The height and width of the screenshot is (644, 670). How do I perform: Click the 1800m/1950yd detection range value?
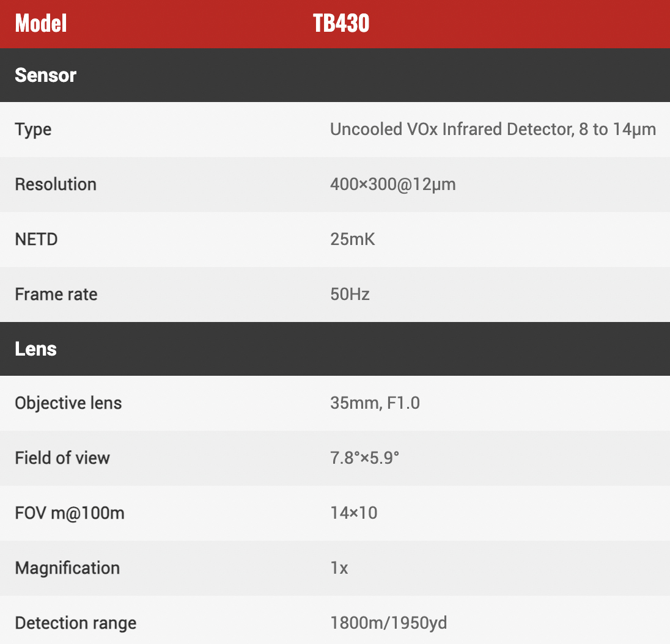coord(389,623)
